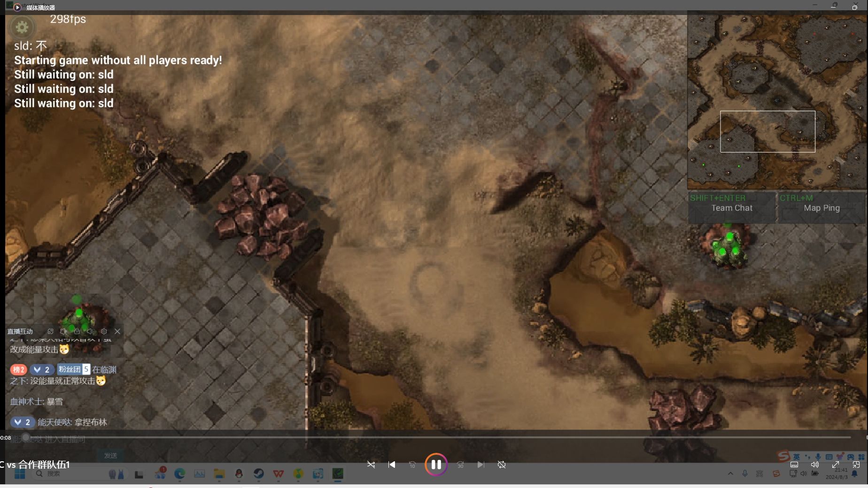Screen dimensions: 868x488
Task: Click the 298fps counter
Action: click(x=68, y=19)
